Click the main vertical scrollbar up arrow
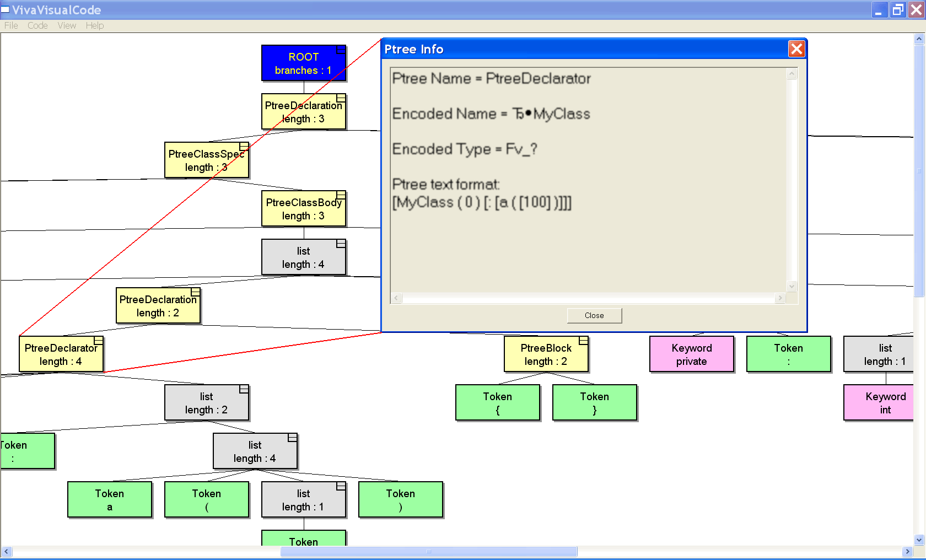926x560 pixels. point(919,39)
